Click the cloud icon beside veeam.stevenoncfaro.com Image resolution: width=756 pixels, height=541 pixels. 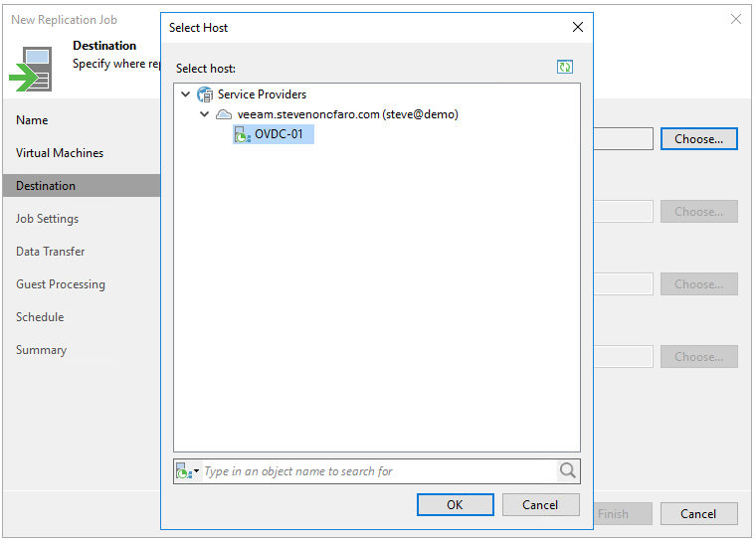[224, 114]
